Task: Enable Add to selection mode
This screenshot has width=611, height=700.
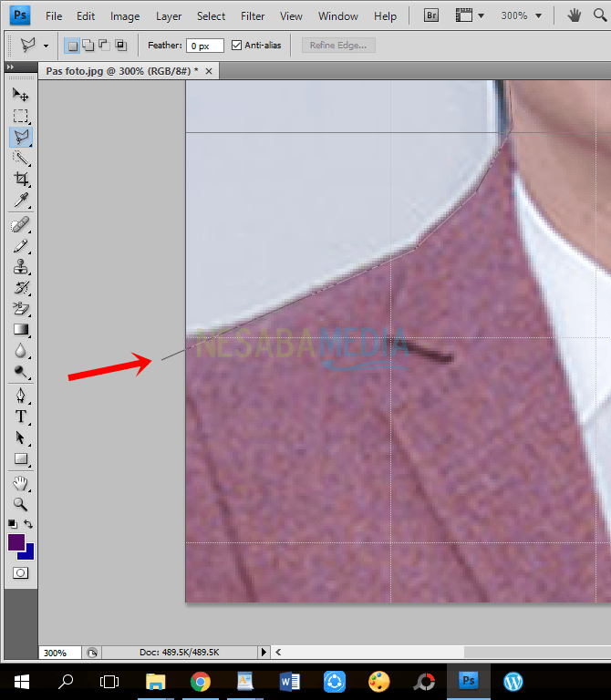Action: [x=88, y=46]
